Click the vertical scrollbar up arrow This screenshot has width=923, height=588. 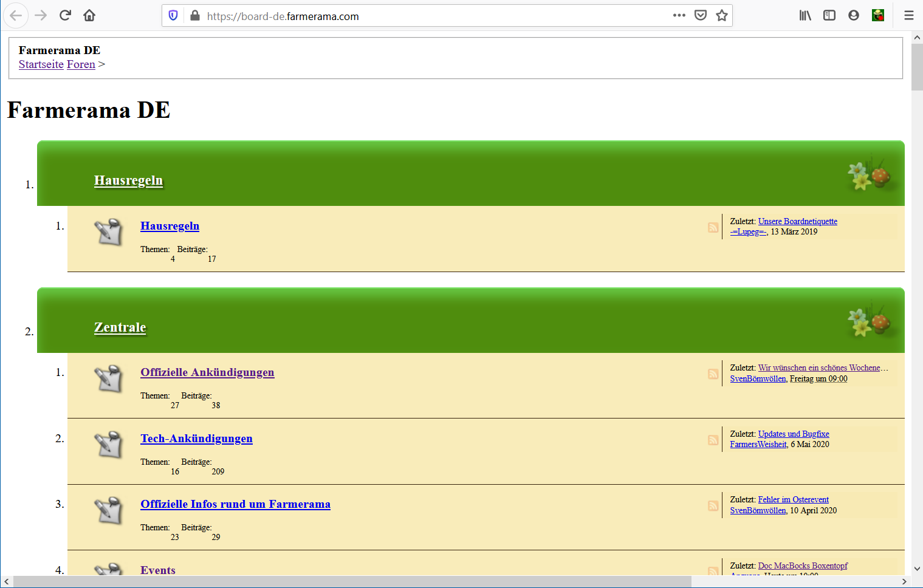[917, 37]
